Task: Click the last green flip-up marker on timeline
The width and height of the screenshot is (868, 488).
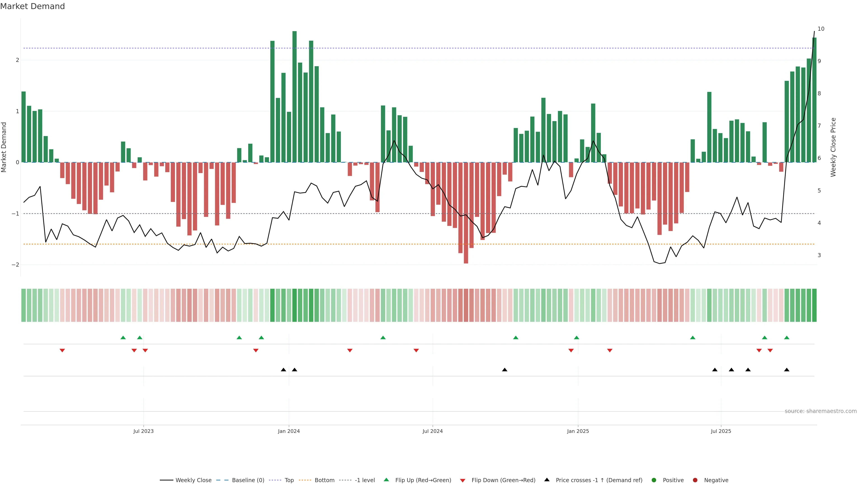Action: pyautogui.click(x=787, y=338)
